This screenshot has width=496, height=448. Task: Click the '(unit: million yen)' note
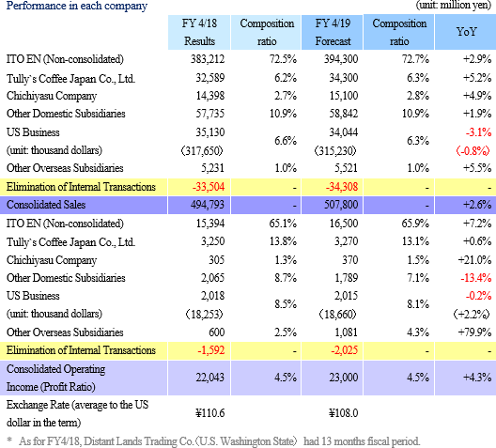pyautogui.click(x=454, y=6)
